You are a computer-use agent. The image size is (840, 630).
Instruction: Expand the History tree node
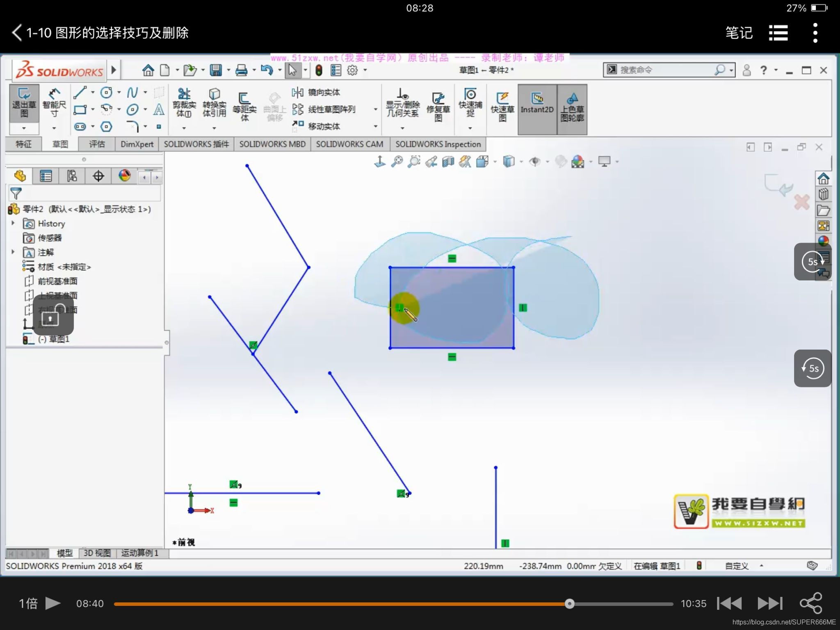point(13,223)
